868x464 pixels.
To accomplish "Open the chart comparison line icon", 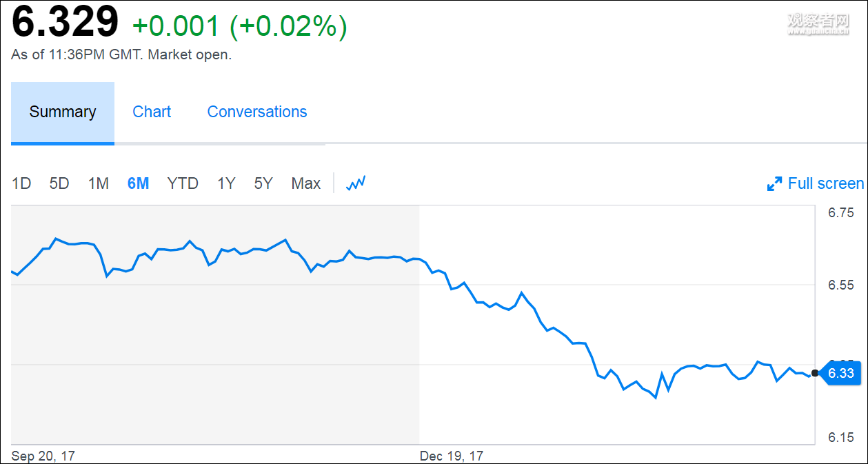I will 356,183.
